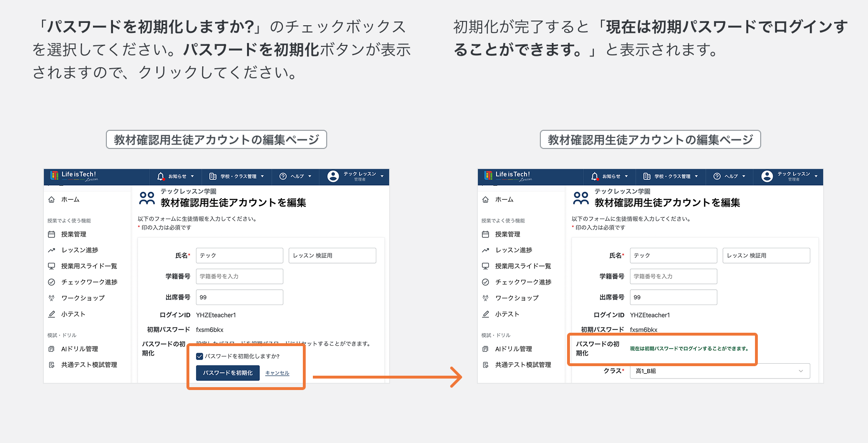Click 共通テスト模試管理 icon in left screenshot
Image resolution: width=868 pixels, height=443 pixels.
[x=52, y=365]
